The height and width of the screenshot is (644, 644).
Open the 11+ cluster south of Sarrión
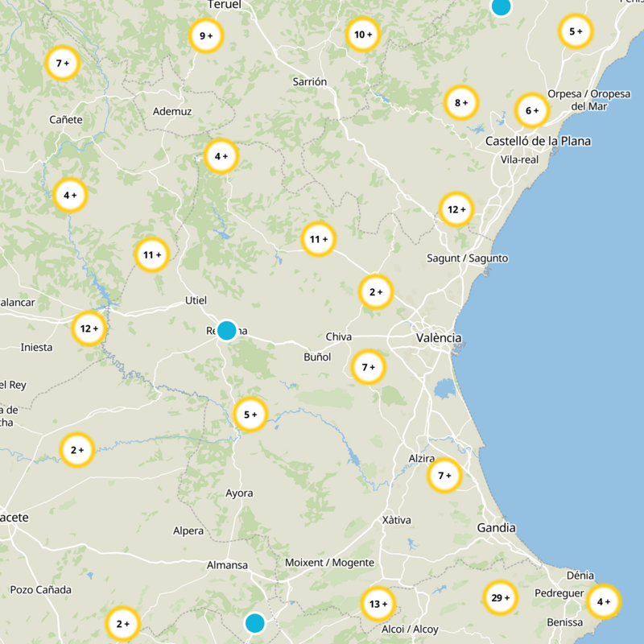[319, 239]
